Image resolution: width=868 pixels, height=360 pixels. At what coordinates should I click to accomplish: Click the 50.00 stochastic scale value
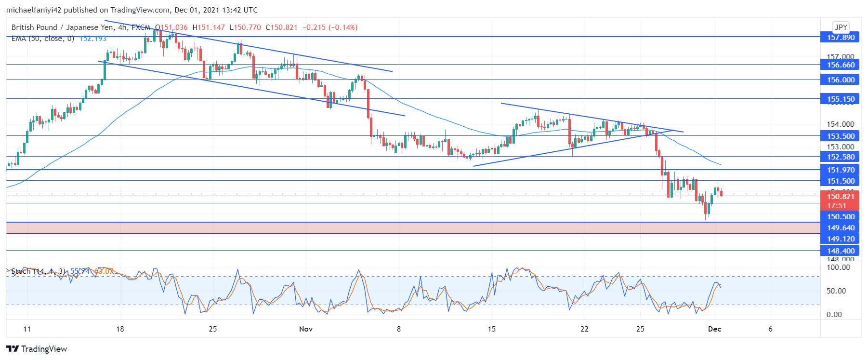coord(836,291)
